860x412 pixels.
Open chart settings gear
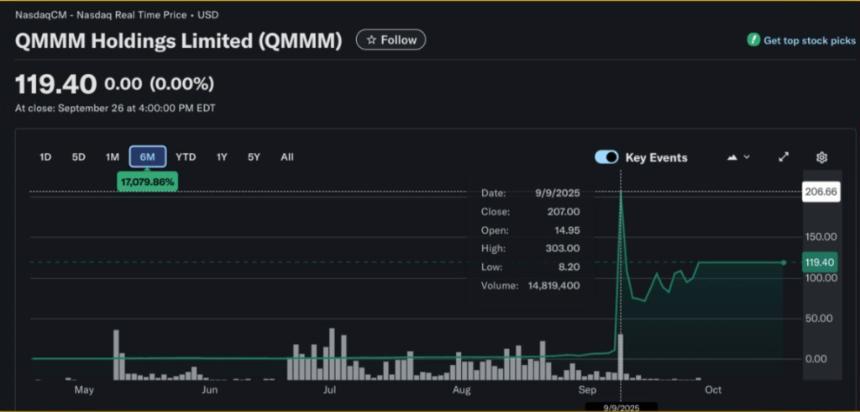(821, 157)
